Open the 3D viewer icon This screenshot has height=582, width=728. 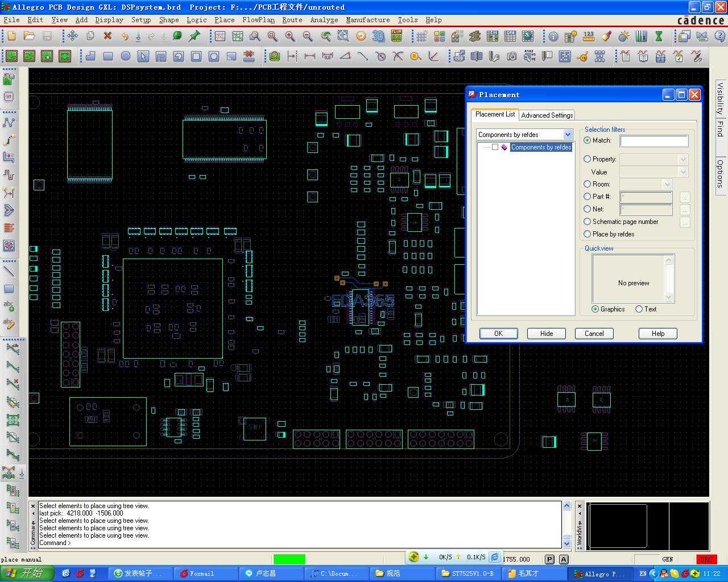coord(378,36)
